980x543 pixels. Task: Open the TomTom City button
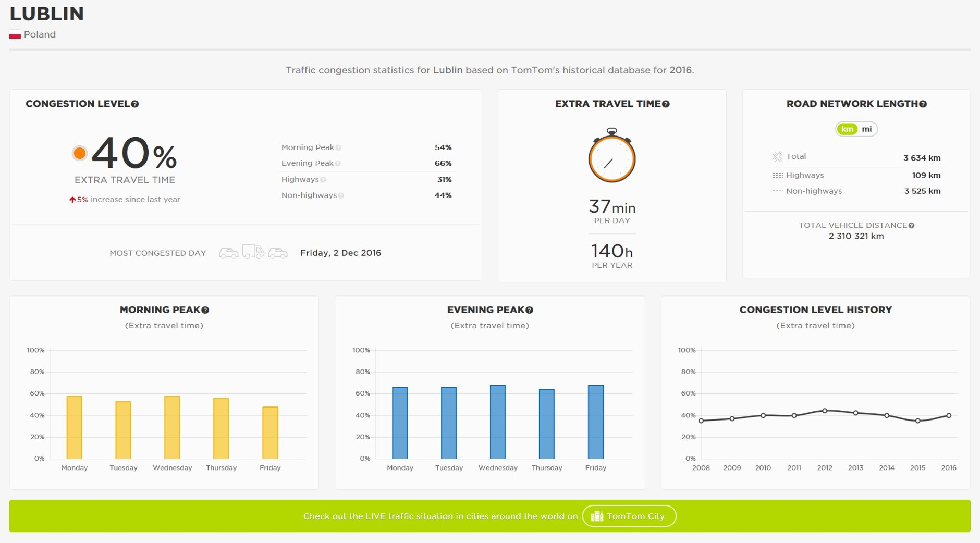pos(629,516)
